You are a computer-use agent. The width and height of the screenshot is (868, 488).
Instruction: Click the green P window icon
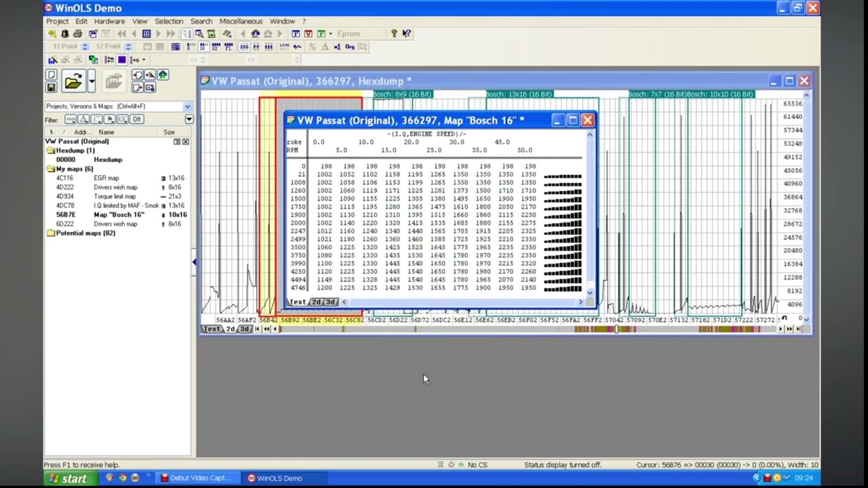point(321,34)
